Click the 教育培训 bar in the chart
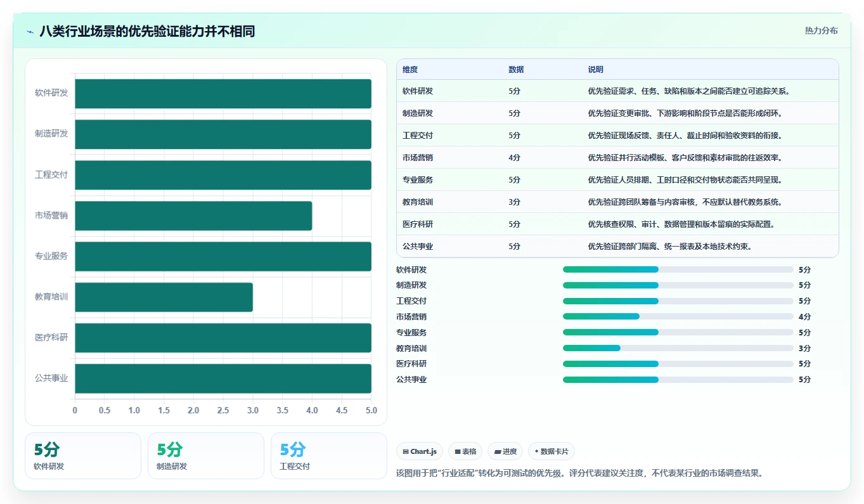864x504 pixels. coord(164,297)
